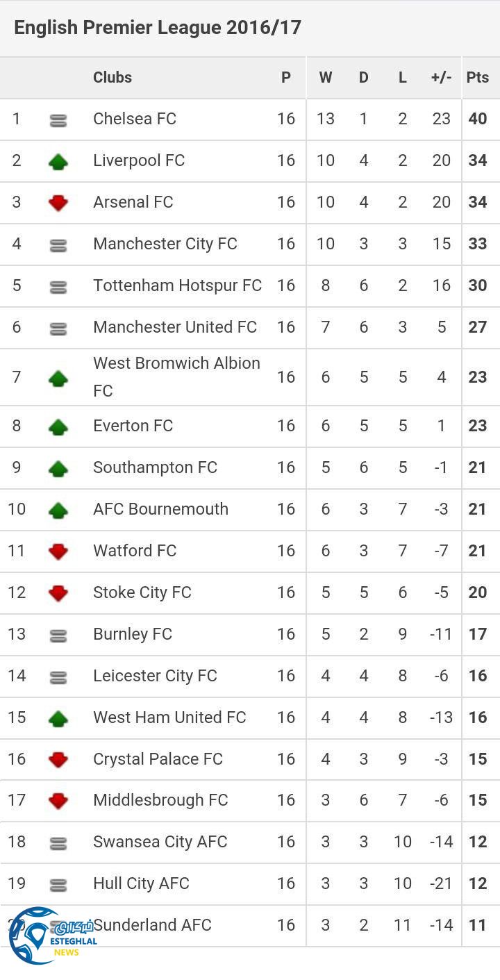500x980 pixels.
Task: Click Chelsea FC's 40 points value
Action: (478, 119)
